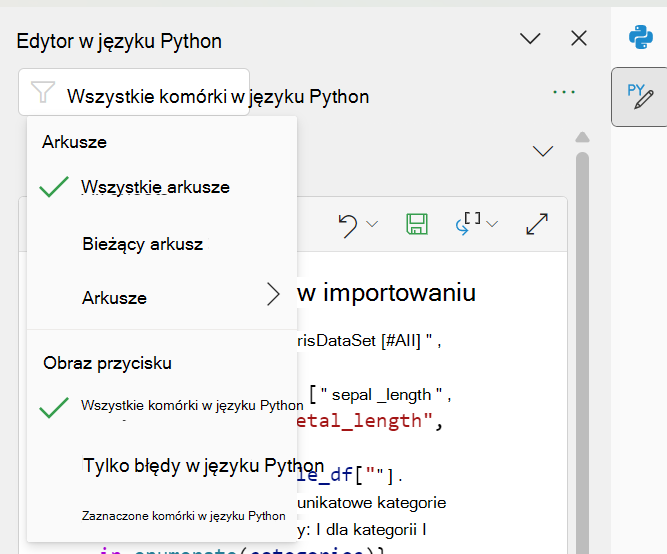This screenshot has width=667, height=554.
Task: Choose Tylko błędy w języku Python
Action: 162,465
